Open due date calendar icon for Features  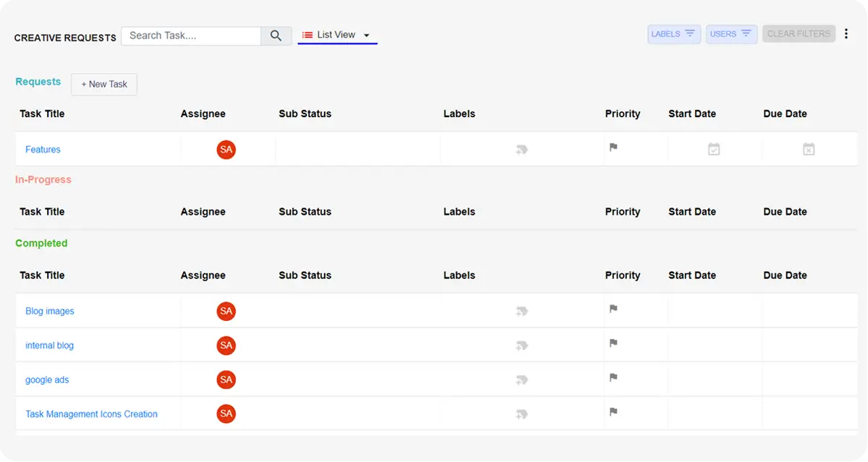coord(809,149)
